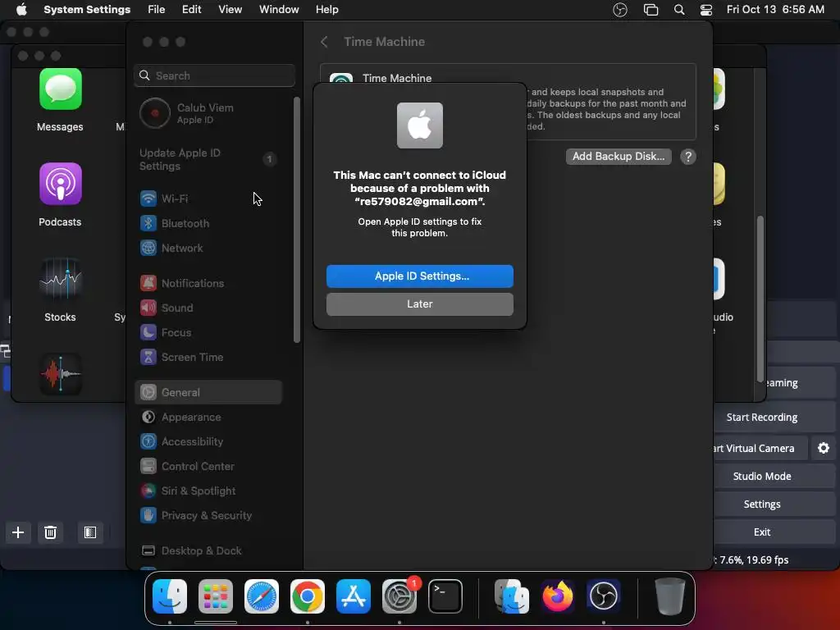840x630 pixels.
Task: Open System Settings from the Dock
Action: coord(399,596)
